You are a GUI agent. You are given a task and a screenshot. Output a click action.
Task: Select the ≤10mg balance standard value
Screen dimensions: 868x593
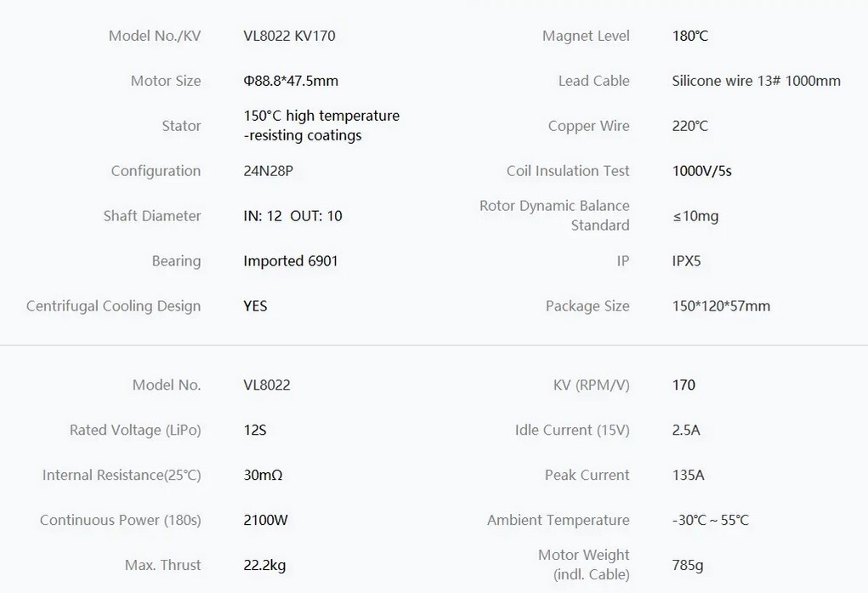pyautogui.click(x=695, y=215)
